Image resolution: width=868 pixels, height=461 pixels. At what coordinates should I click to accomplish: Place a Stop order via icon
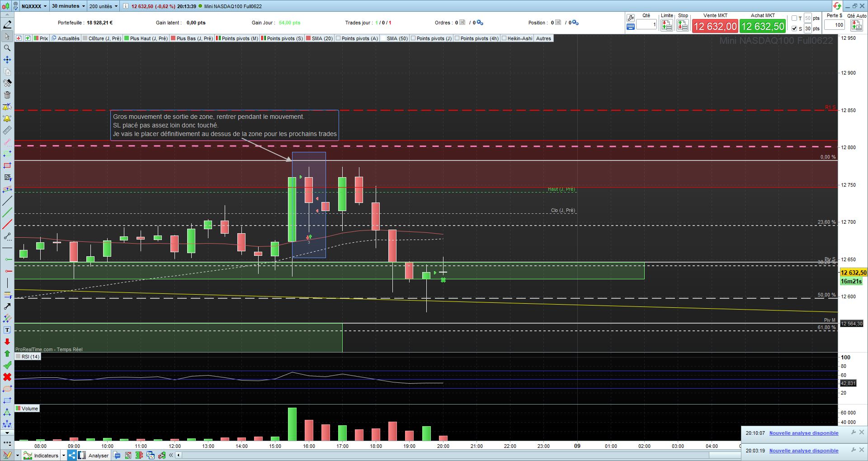(683, 26)
